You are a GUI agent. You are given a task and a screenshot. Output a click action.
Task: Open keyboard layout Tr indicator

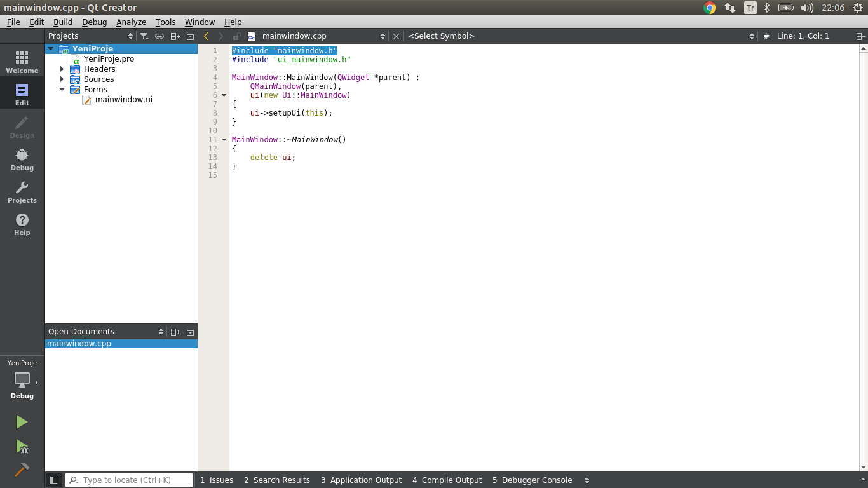point(750,8)
